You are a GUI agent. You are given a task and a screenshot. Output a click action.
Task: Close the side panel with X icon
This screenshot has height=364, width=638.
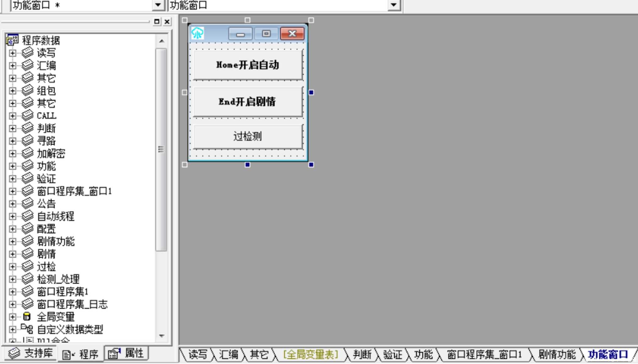(167, 21)
